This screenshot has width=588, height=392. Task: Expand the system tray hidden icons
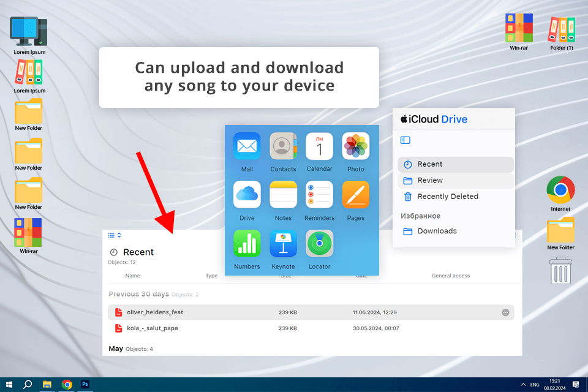click(x=523, y=385)
